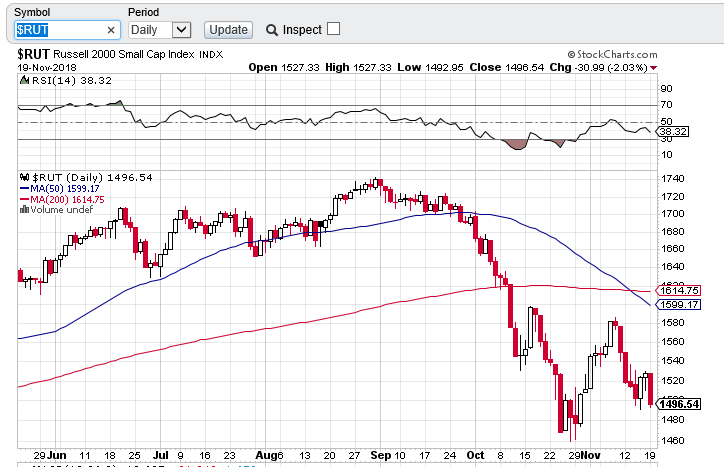
Task: Click the Oct label on the date axis
Action: coord(476,455)
